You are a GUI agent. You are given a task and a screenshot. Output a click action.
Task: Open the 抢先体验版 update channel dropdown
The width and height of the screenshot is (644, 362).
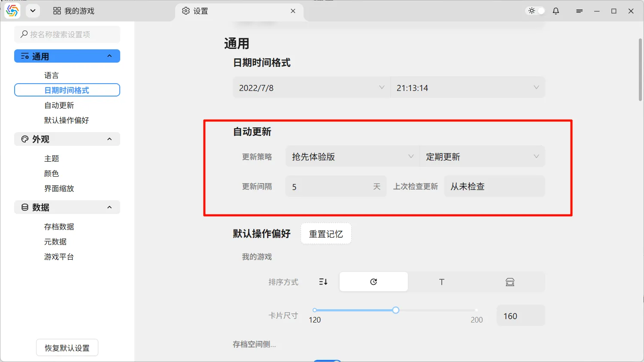(x=352, y=157)
